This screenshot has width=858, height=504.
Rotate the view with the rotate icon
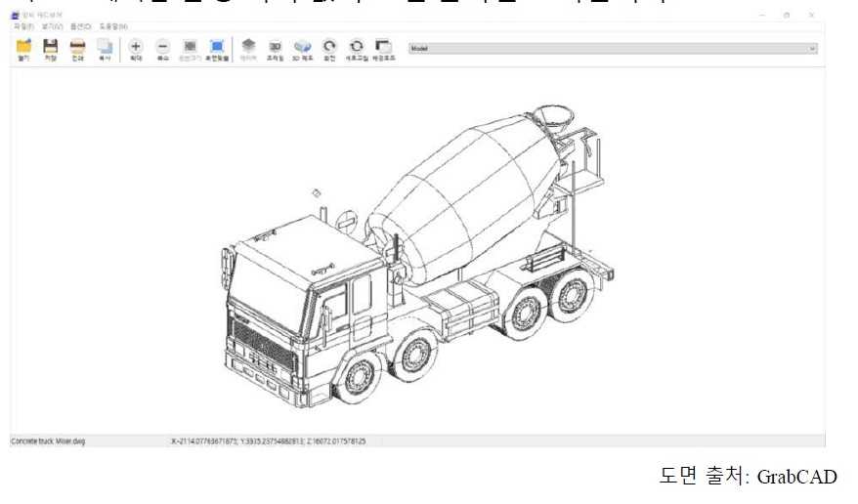[x=329, y=49]
